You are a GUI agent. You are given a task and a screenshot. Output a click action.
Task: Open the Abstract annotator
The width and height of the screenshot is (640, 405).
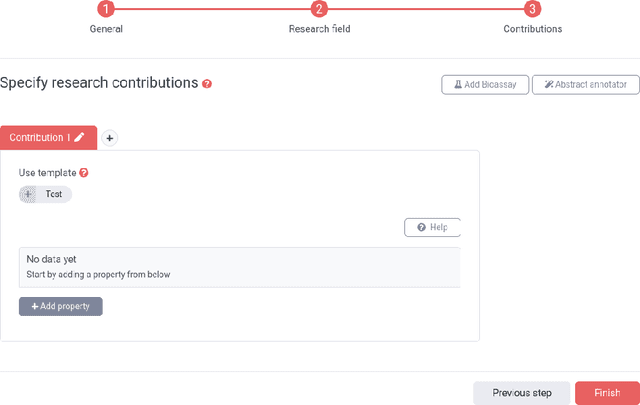585,85
